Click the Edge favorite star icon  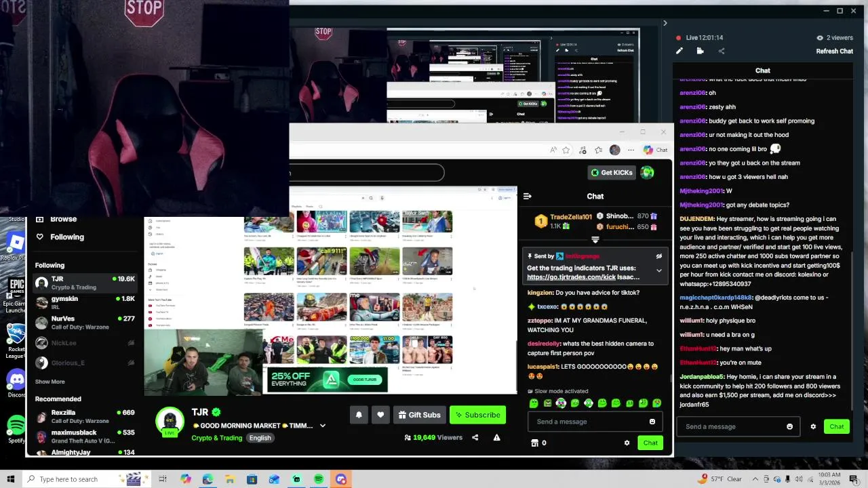566,150
